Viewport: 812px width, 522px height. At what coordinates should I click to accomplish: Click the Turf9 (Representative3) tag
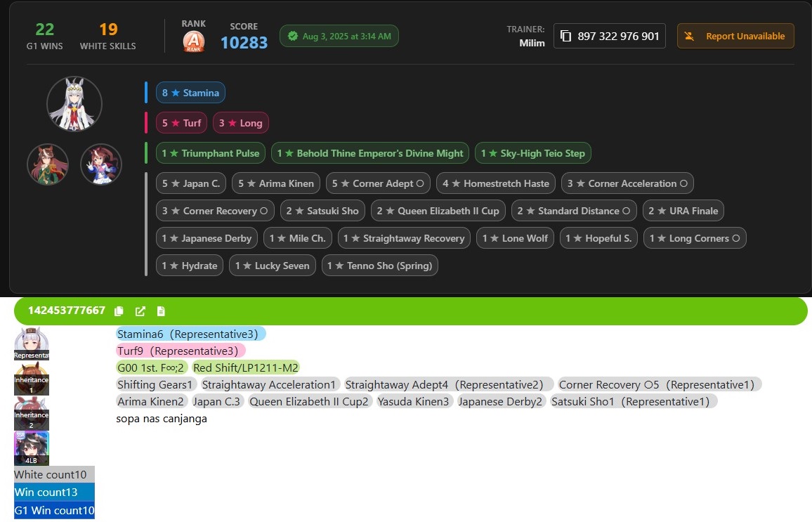[x=181, y=351]
